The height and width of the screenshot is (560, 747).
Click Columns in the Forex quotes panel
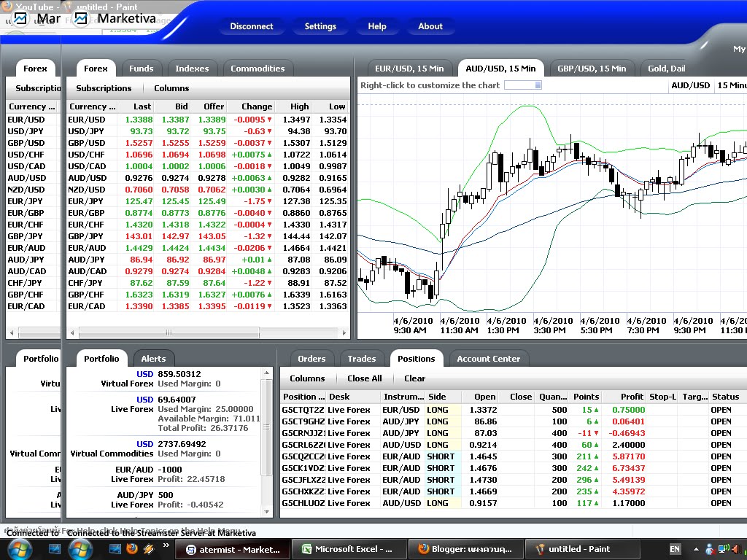(171, 88)
